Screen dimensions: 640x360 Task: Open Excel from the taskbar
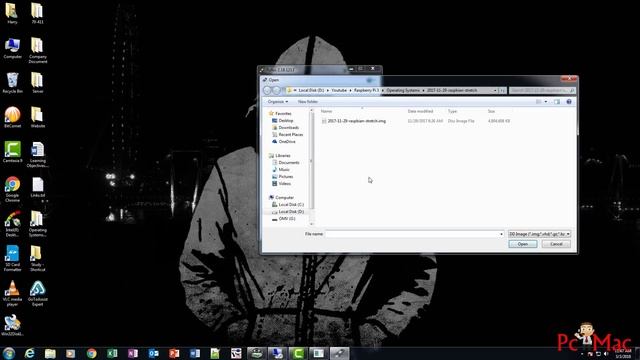tap(112, 353)
